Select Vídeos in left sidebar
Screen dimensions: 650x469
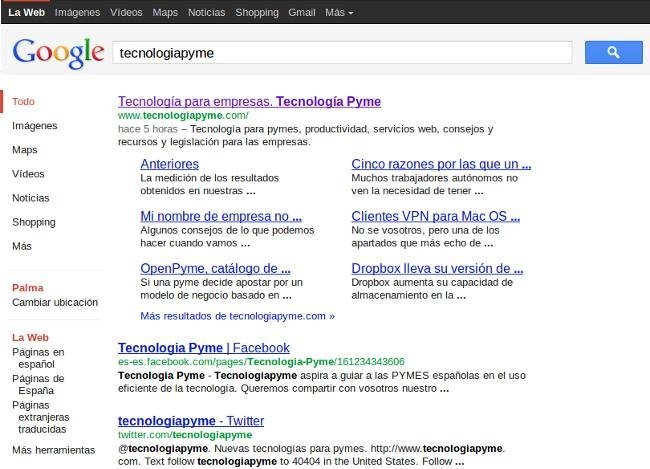coord(28,174)
